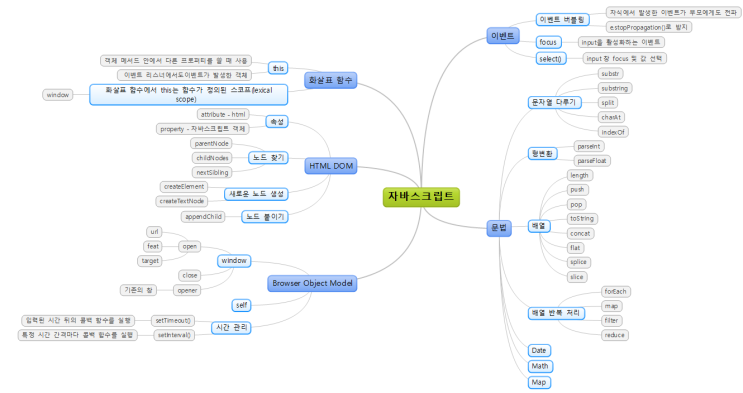This screenshot has width=743, height=393.
Task: Select the indexOf leaf node
Action: (613, 132)
